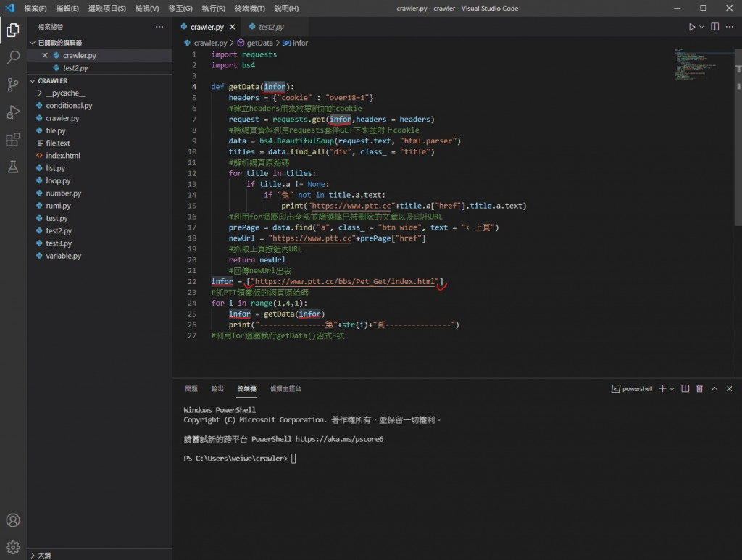This screenshot has width=742, height=560.
Task: Switch to the test2.py editor tab
Action: pyautogui.click(x=271, y=27)
